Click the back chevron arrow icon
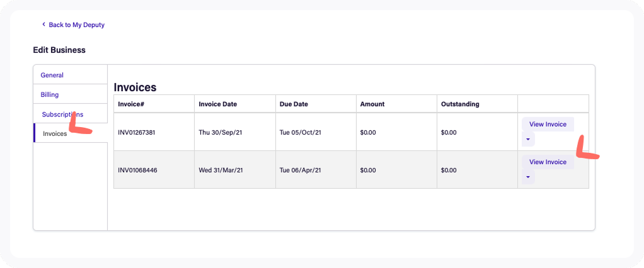The height and width of the screenshot is (268, 644). coord(43,25)
